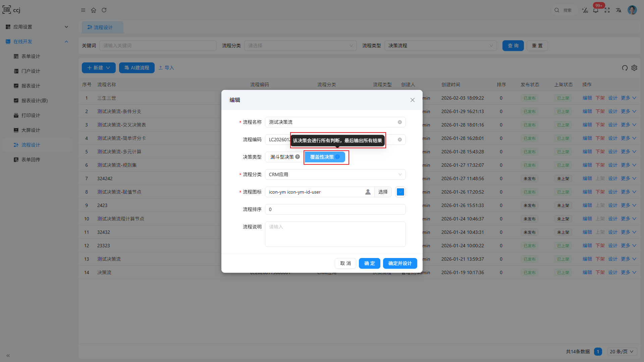Click the 确定并设计 button
This screenshot has width=644, height=362.
coord(400,263)
